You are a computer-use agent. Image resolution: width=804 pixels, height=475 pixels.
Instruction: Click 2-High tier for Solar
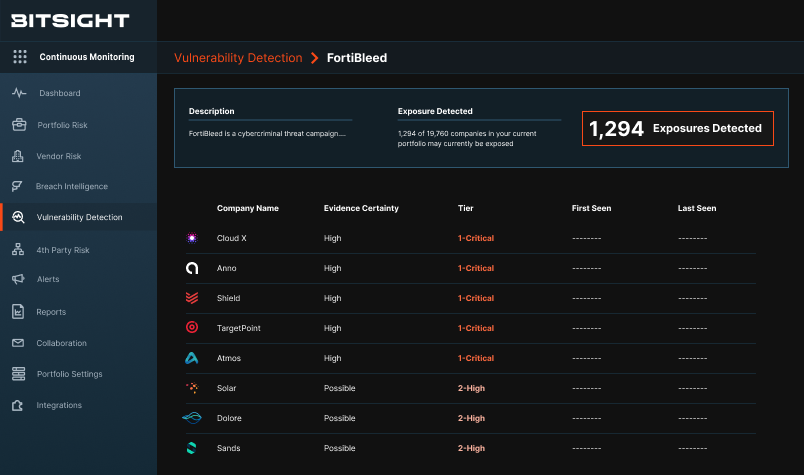[x=471, y=388]
